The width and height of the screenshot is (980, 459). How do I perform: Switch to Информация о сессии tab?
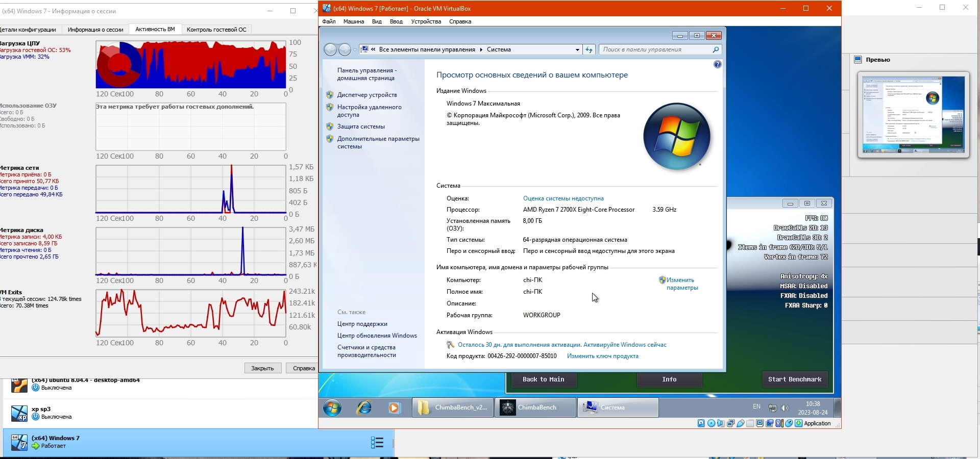click(x=95, y=30)
